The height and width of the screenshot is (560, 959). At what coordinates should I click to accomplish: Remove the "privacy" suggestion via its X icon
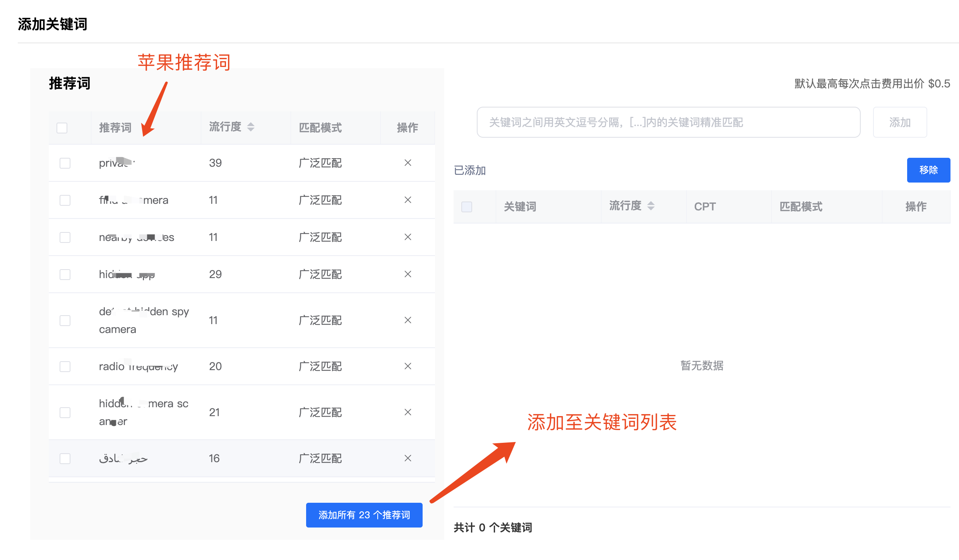[x=408, y=163]
